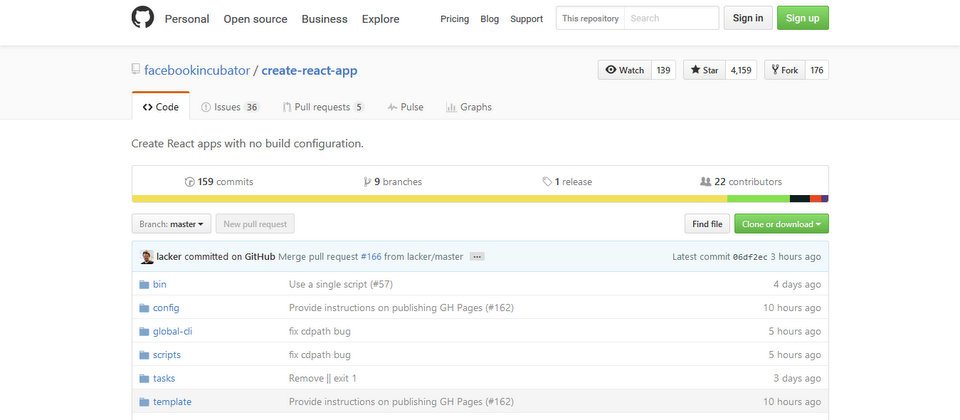Viewport: 960px width, 420px height.
Task: Expand commit message ellipsis button
Action: pyautogui.click(x=477, y=257)
